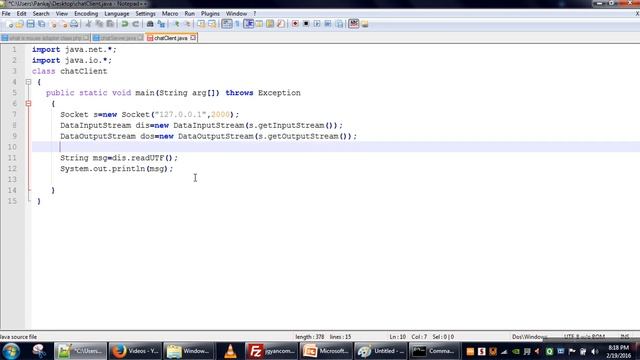Close the chatClient.java tab with its X
Image resolution: width=640 pixels, height=360 pixels.
pyautogui.click(x=193, y=38)
